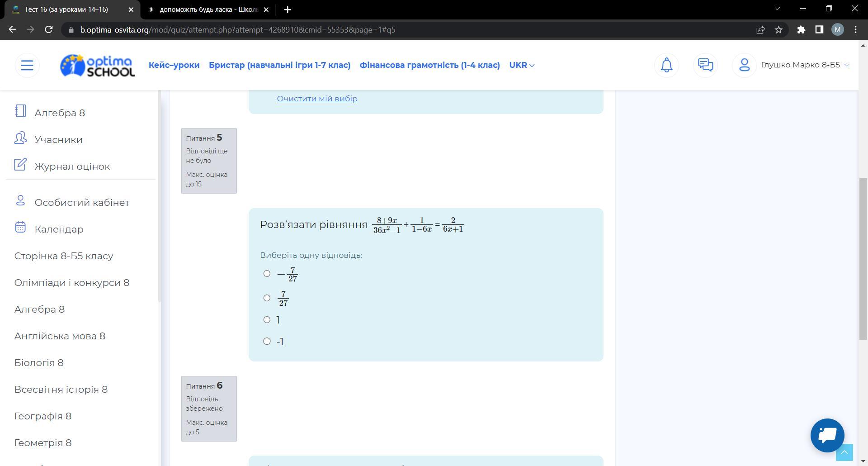Open Алгебра 8 in course list
The height and width of the screenshot is (466, 868).
pyautogui.click(x=39, y=309)
